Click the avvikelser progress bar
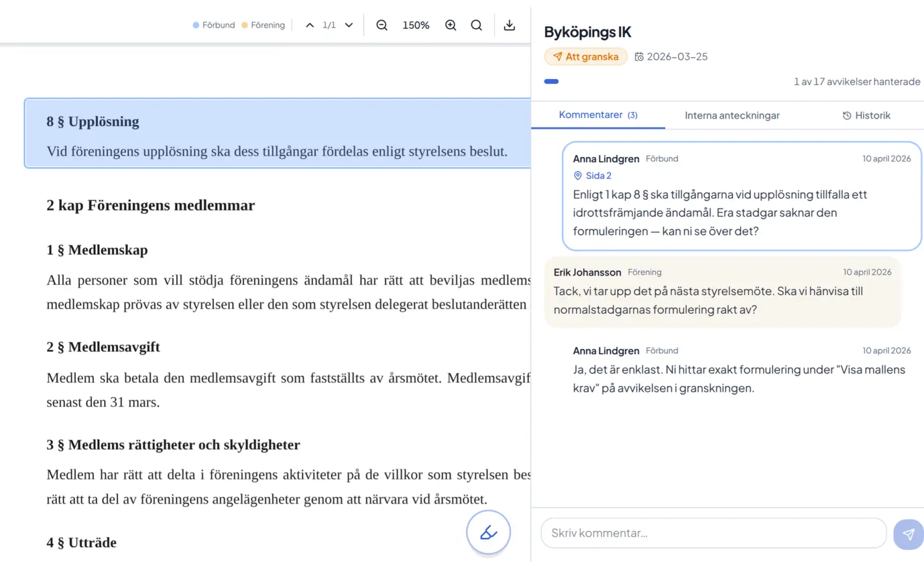The height and width of the screenshot is (570, 924). point(551,81)
